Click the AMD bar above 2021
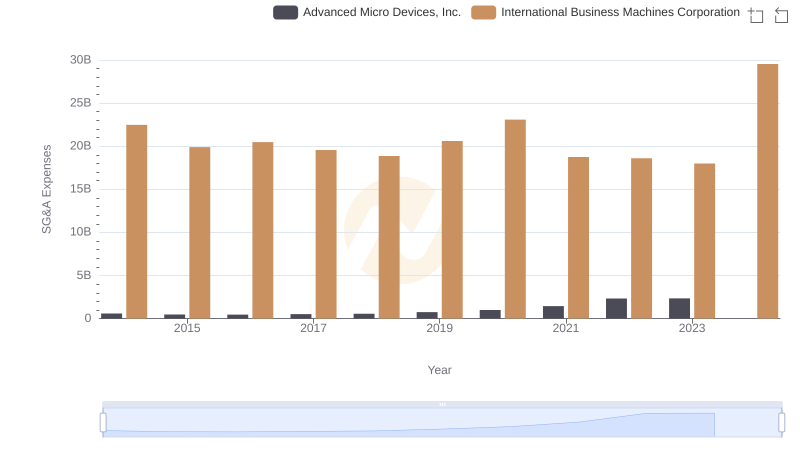The height and width of the screenshot is (461, 800). coord(553,312)
